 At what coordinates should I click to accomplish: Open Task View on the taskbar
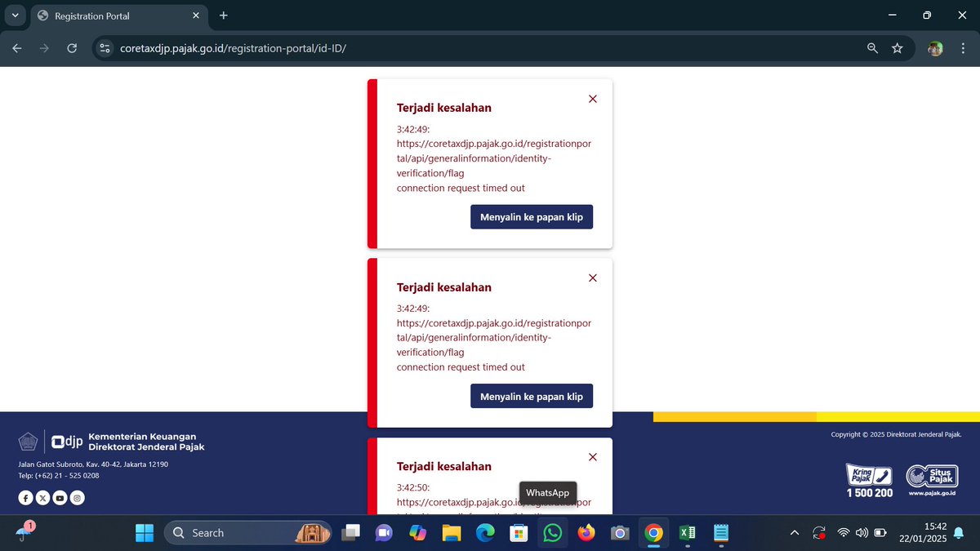(x=350, y=533)
